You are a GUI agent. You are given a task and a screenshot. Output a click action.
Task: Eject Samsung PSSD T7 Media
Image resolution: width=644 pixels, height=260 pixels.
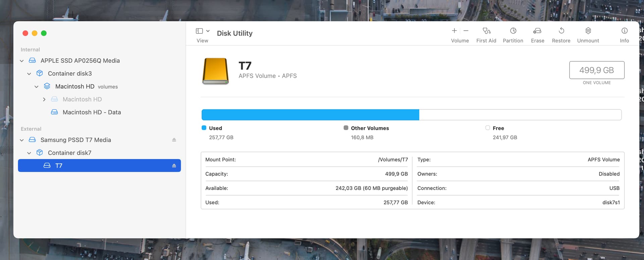[174, 140]
